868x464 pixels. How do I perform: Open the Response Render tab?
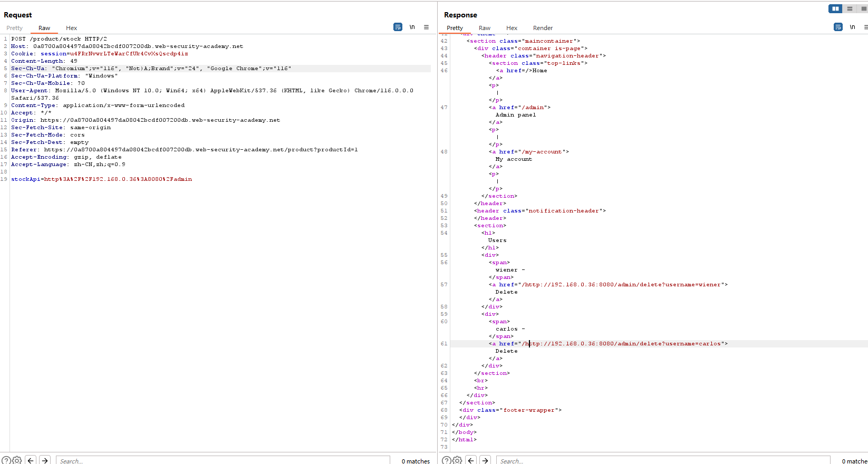(543, 28)
